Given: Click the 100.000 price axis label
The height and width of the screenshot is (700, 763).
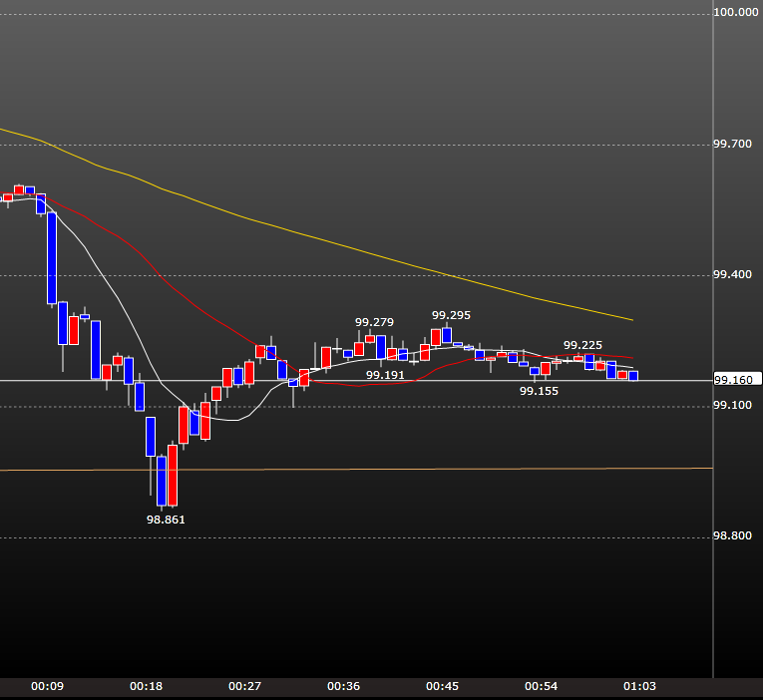Looking at the screenshot, I should click(736, 12).
